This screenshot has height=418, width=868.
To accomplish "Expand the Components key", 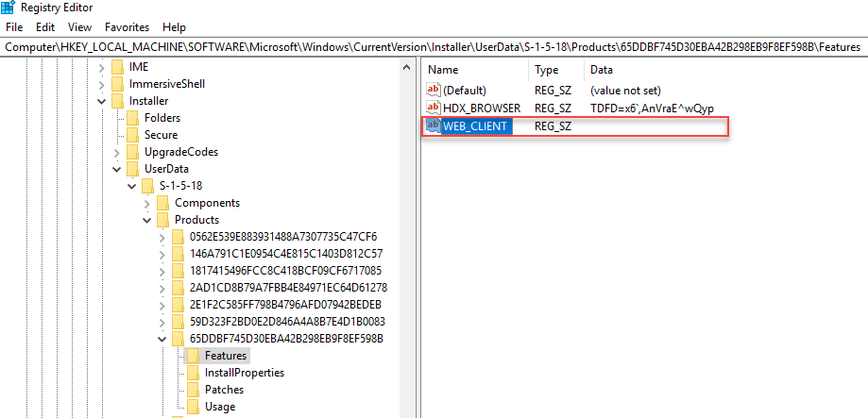I will point(146,203).
